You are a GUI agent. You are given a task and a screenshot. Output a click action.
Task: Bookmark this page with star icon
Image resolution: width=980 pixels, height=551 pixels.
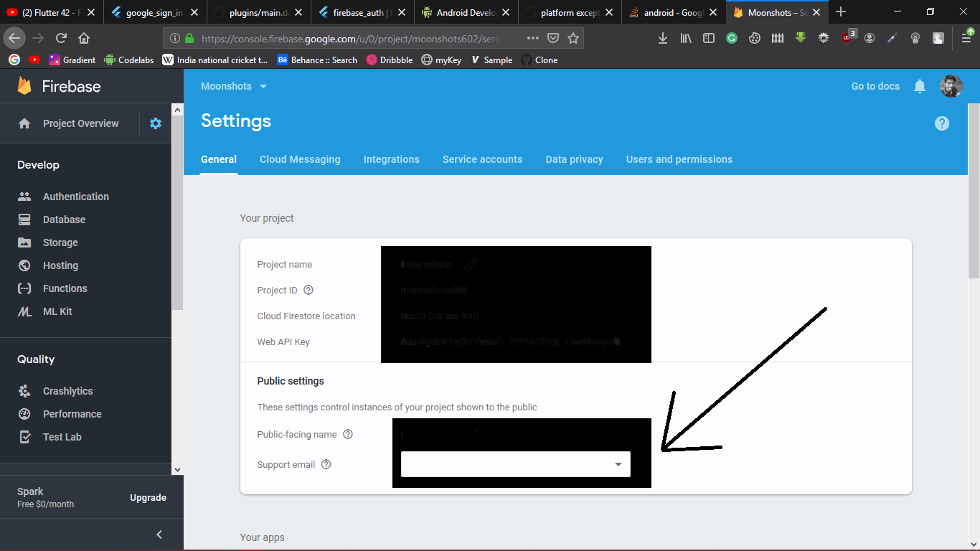pos(573,38)
